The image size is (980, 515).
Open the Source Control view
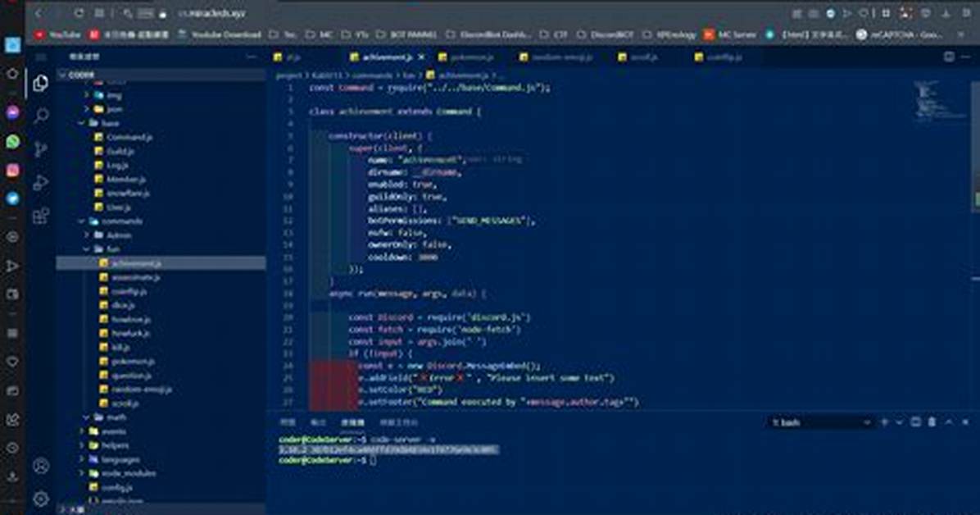click(41, 149)
